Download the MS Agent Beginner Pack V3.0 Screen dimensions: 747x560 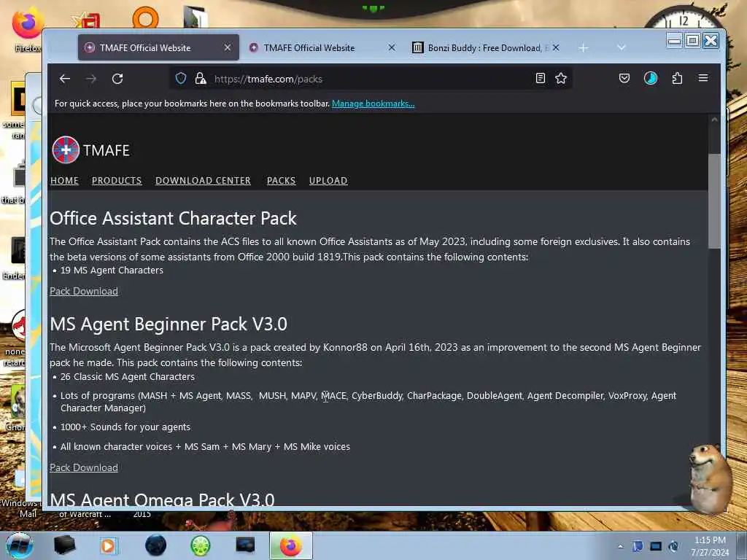pyautogui.click(x=84, y=467)
